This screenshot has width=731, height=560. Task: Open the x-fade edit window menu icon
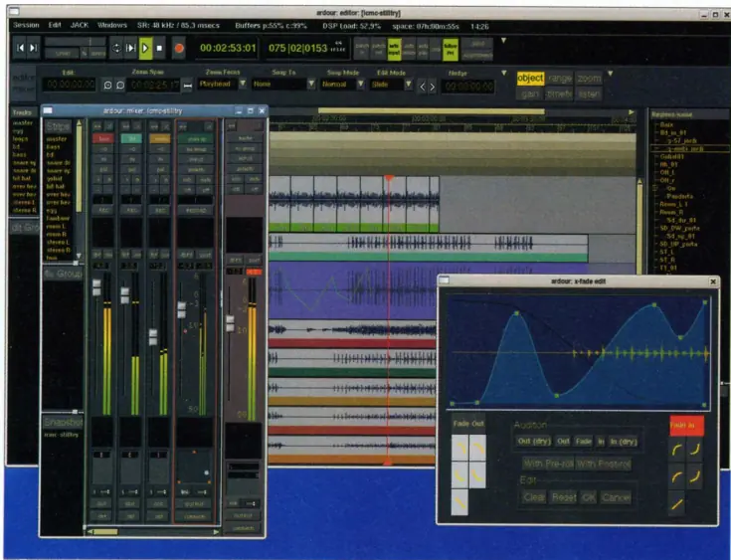click(x=445, y=280)
